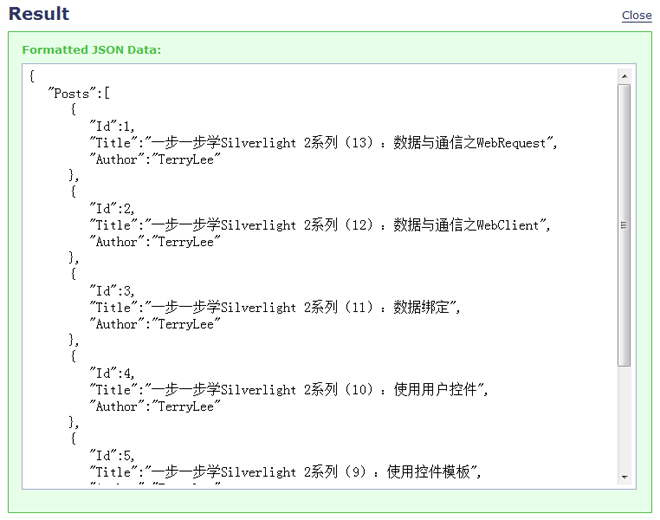Click the "Id":3 line
Image resolution: width=660 pixels, height=520 pixels.
112,291
